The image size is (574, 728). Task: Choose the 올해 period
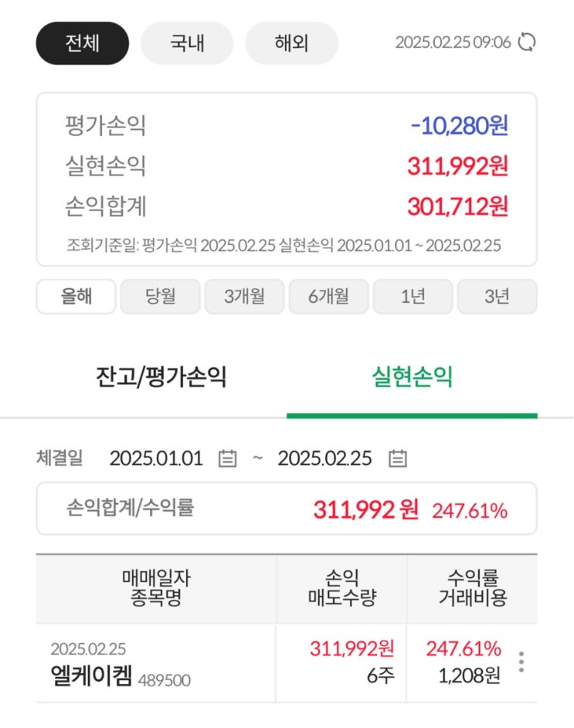pyautogui.click(x=76, y=296)
